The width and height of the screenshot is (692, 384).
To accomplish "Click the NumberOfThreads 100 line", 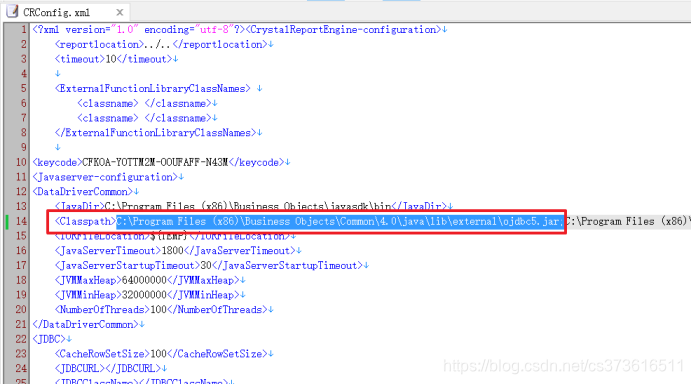I will point(161,310).
